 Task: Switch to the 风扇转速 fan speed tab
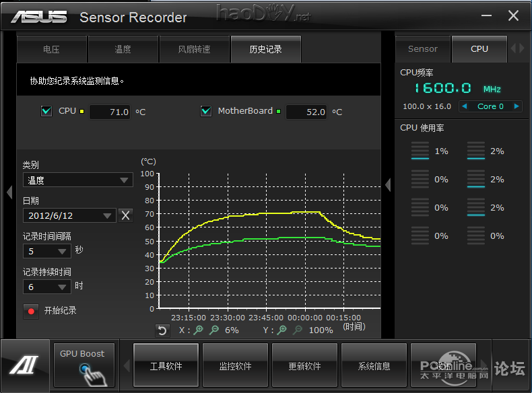[194, 49]
